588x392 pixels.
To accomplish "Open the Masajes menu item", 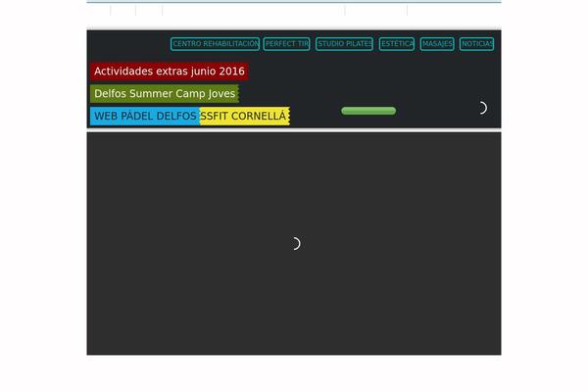I will click(x=437, y=44).
